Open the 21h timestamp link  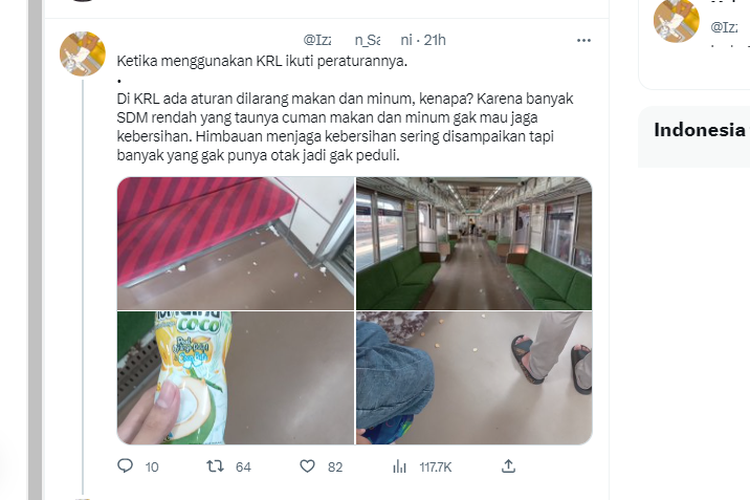pos(434,40)
